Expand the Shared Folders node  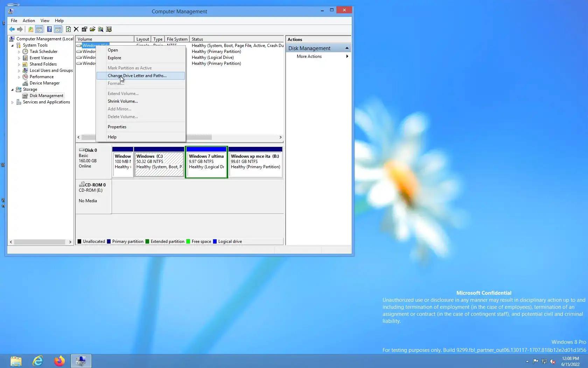[19, 64]
